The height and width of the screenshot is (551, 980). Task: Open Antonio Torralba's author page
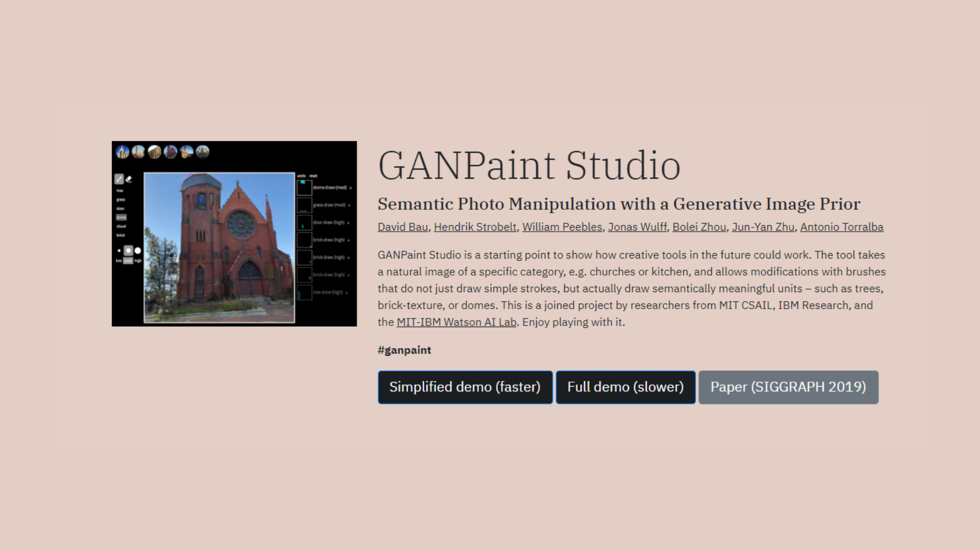tap(842, 227)
